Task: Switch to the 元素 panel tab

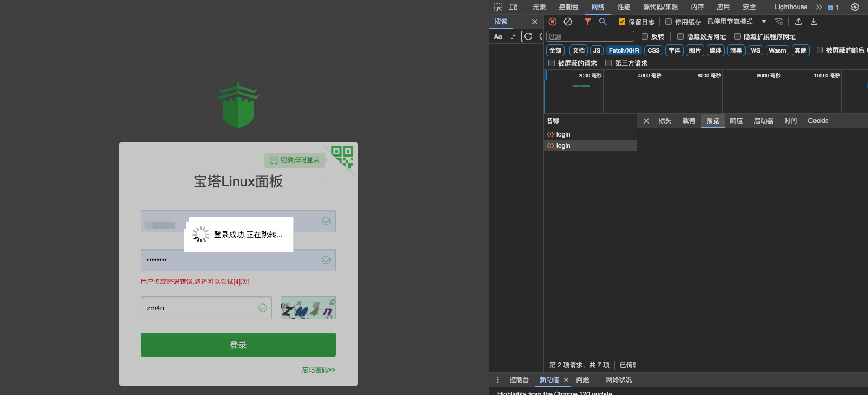Action: 539,7
